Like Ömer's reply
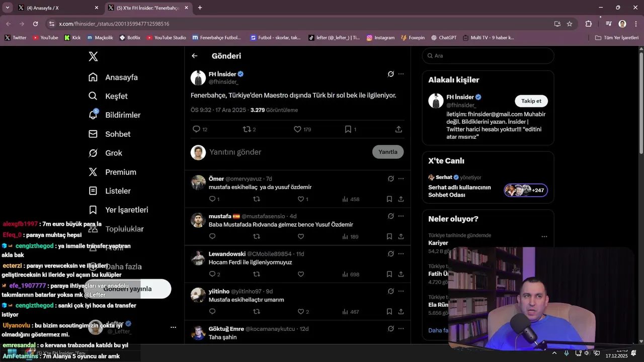 301,199
